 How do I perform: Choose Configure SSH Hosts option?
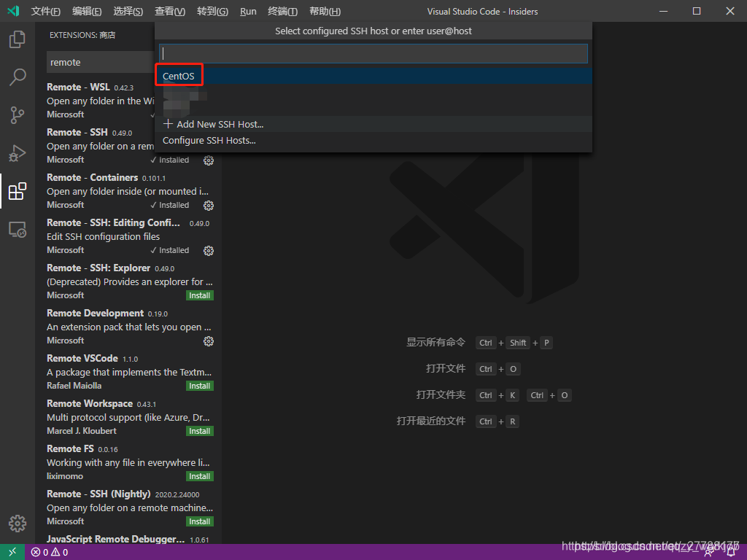click(373, 141)
